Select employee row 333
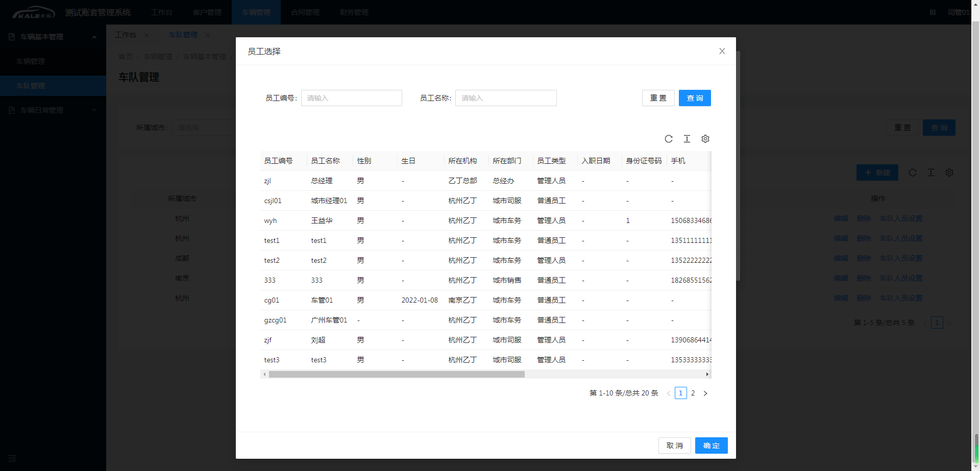 click(485, 280)
